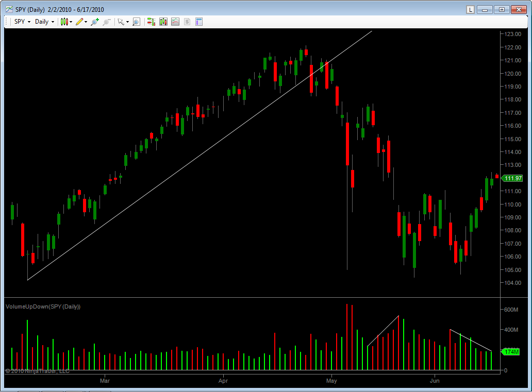Expand the cursor type dropdown arrow
The height and width of the screenshot is (392, 532).
click(x=127, y=22)
